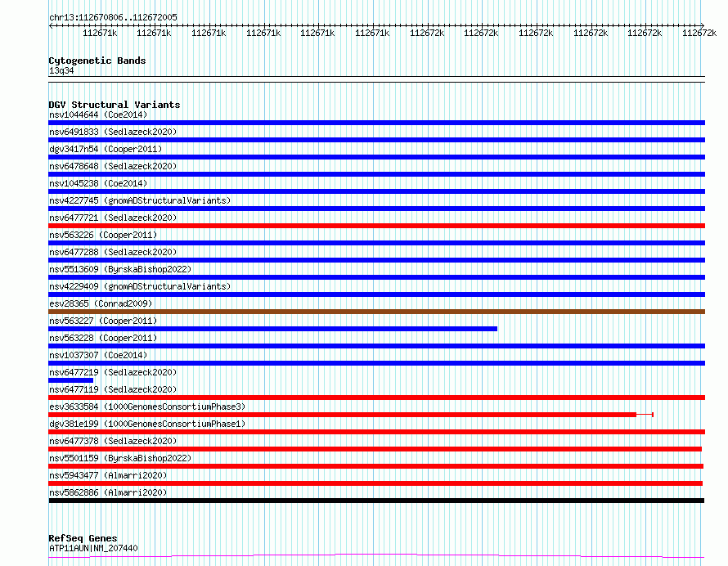The width and height of the screenshot is (728, 566).
Task: Click the RefSeq Genes track title
Action: (83, 539)
